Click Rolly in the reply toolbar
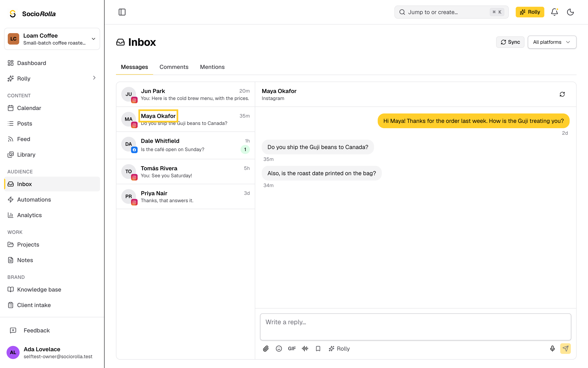The image size is (588, 368). [x=339, y=349]
